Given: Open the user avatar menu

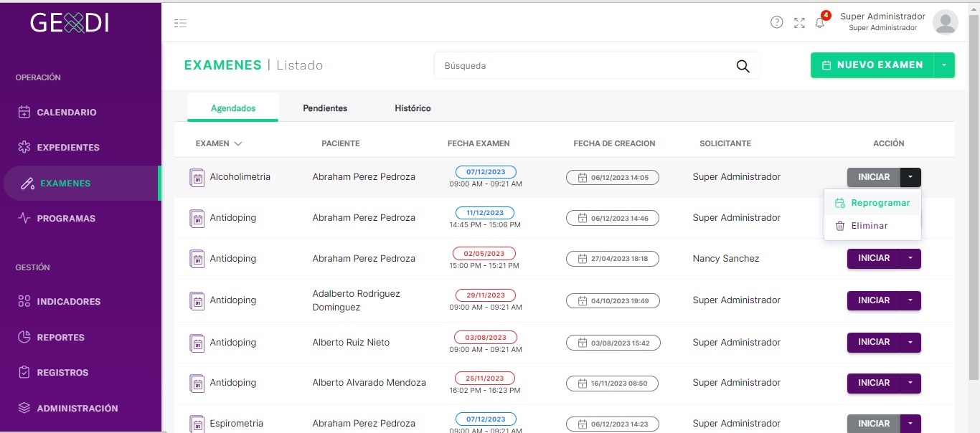Looking at the screenshot, I should pos(945,22).
